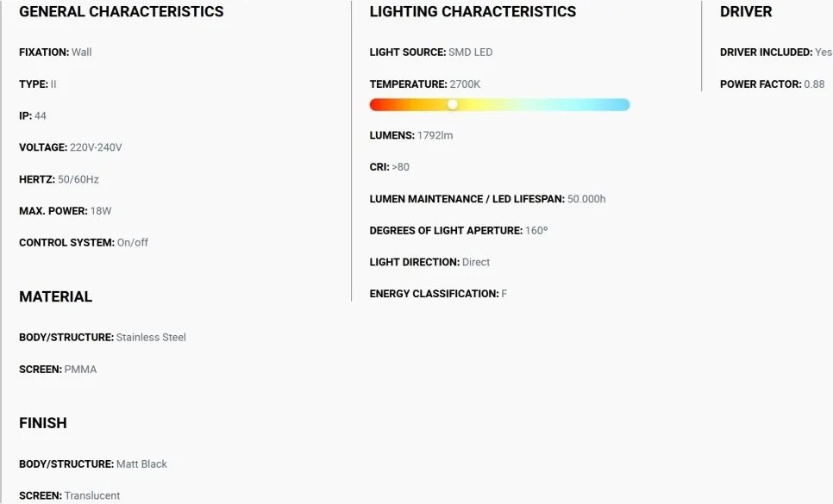The height and width of the screenshot is (504, 833).
Task: Click the Driver section heading
Action: coord(746,12)
